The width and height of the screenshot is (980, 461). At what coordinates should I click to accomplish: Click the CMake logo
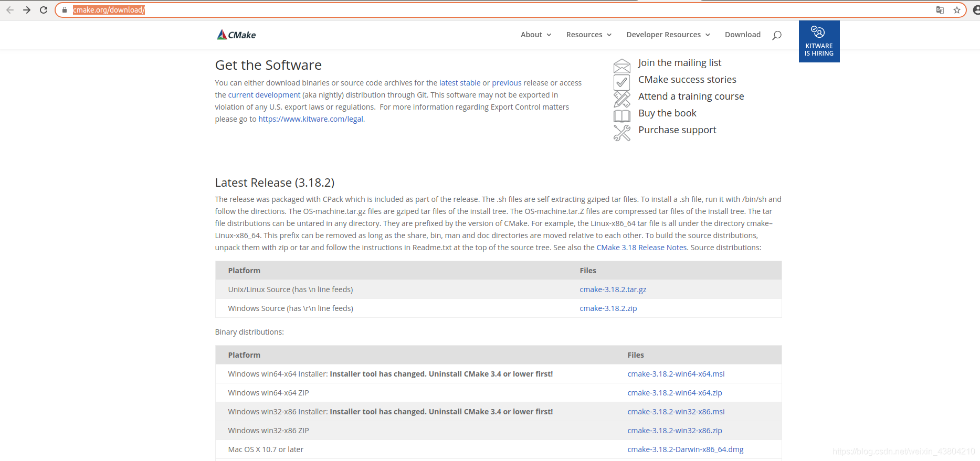pyautogui.click(x=236, y=35)
